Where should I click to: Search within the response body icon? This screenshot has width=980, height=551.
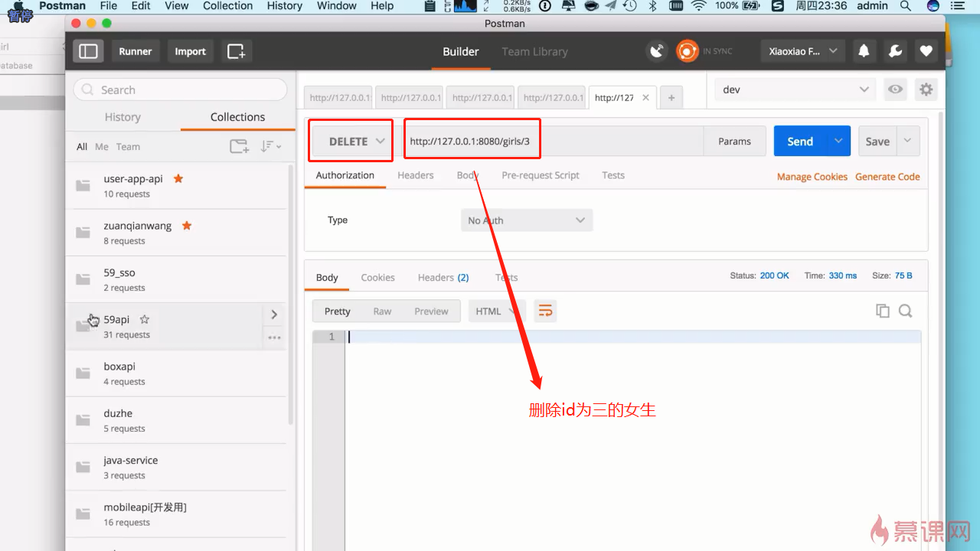[x=906, y=311]
